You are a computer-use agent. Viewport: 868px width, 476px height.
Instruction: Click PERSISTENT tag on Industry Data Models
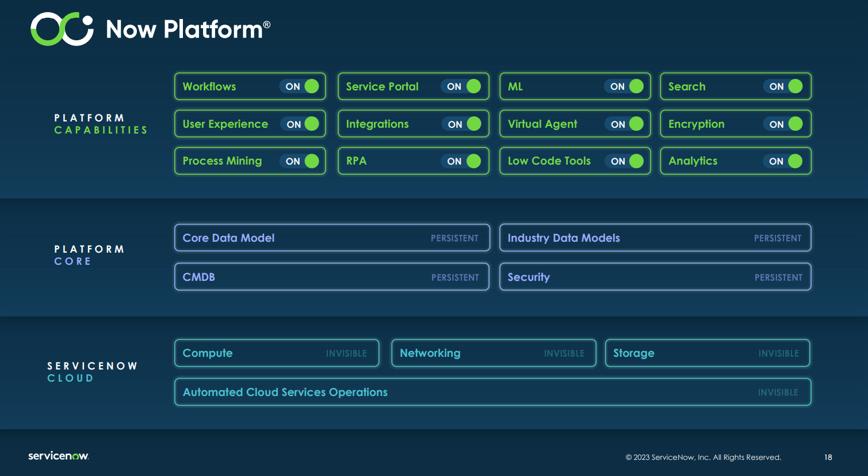(x=778, y=238)
